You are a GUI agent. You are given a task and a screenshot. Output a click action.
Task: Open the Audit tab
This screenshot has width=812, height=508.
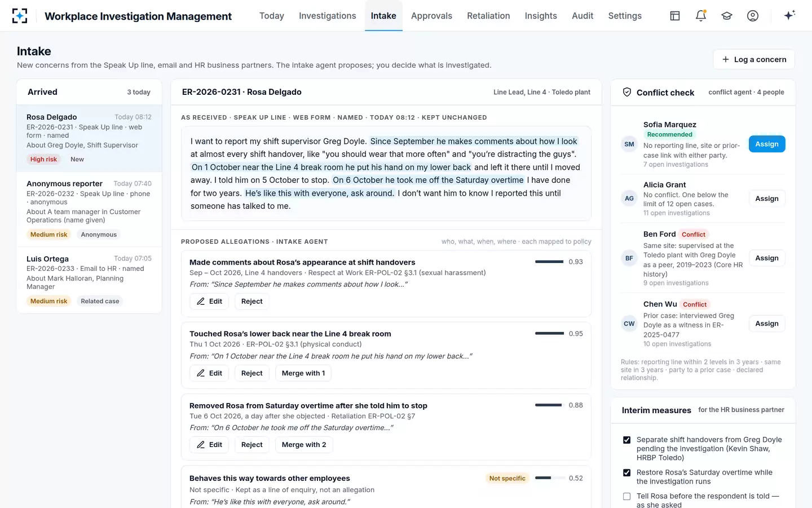[x=582, y=16]
